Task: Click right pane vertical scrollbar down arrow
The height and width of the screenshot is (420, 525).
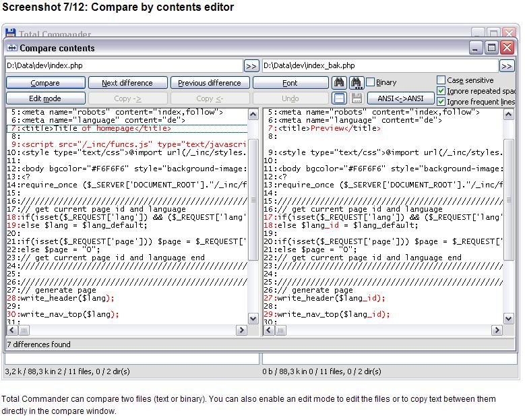Action: point(509,318)
